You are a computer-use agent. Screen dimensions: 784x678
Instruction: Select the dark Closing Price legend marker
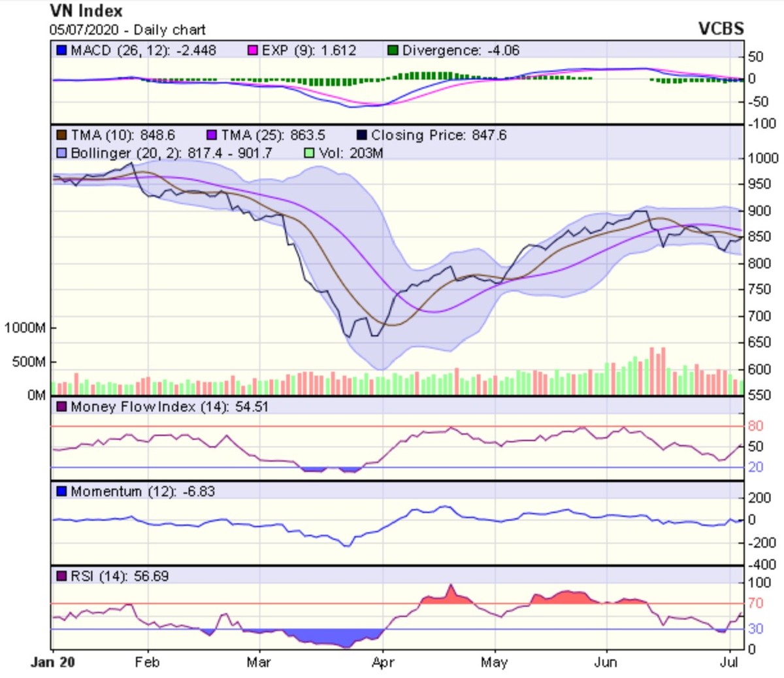361,135
